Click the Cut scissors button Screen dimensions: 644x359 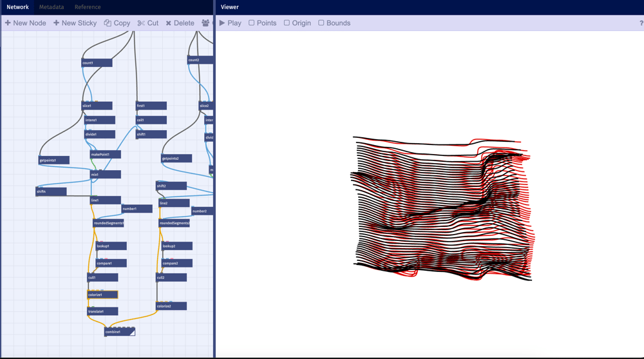(x=148, y=23)
